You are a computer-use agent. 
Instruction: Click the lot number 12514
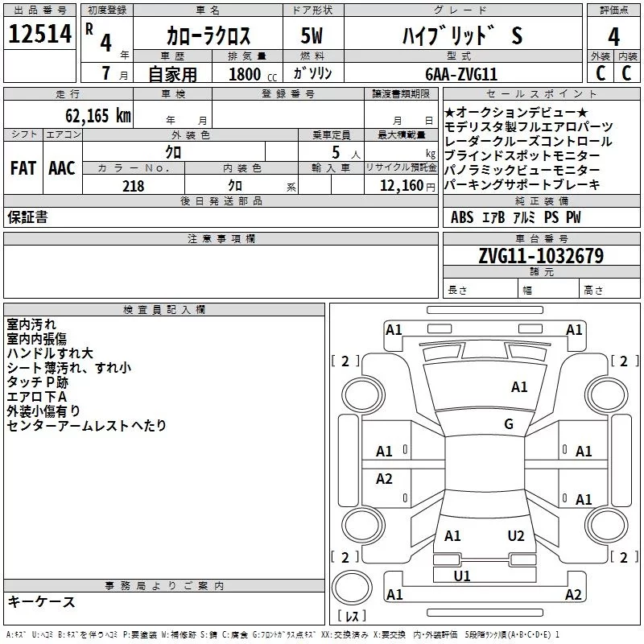tap(39, 34)
